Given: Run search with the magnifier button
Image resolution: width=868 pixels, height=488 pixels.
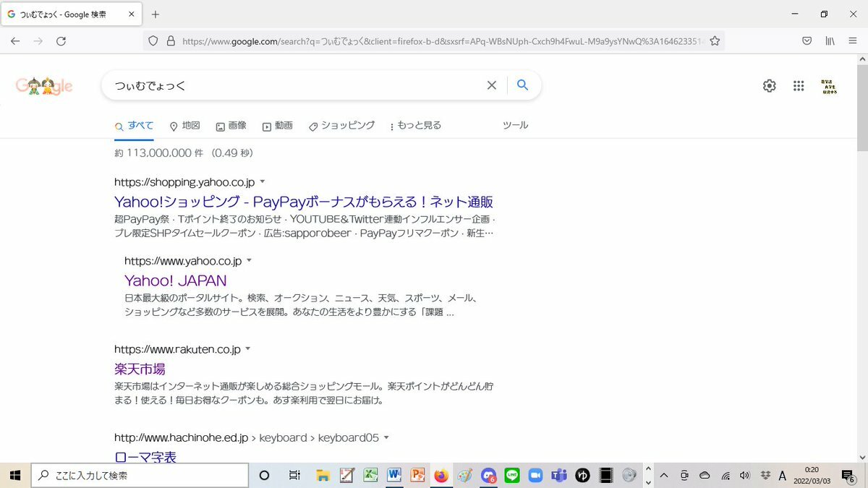Looking at the screenshot, I should [x=522, y=85].
